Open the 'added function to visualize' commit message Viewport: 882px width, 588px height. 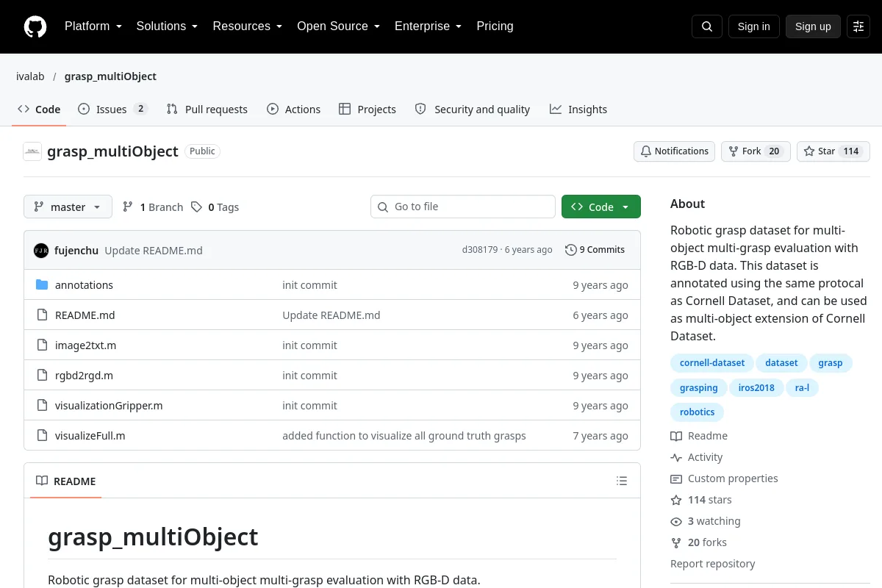(404, 436)
